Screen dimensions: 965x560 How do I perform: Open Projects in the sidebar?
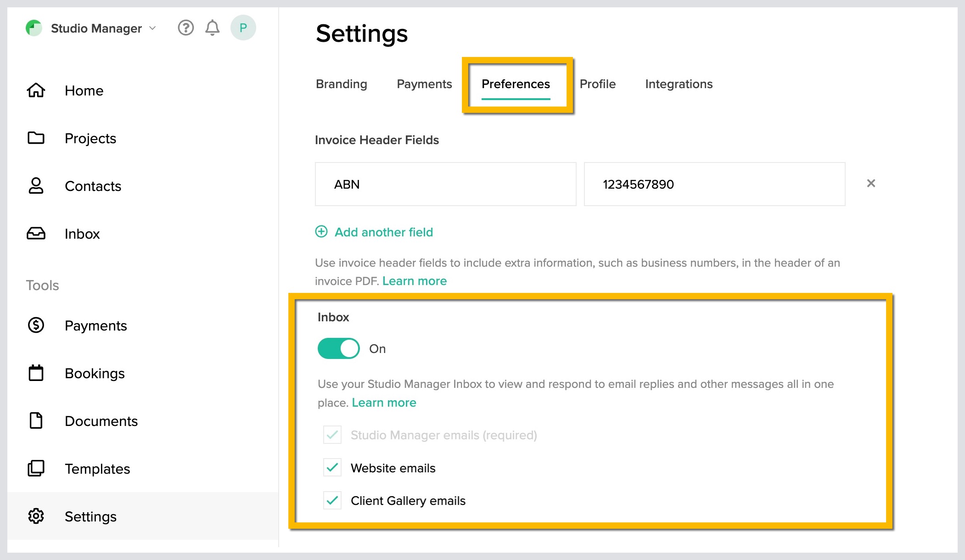90,139
